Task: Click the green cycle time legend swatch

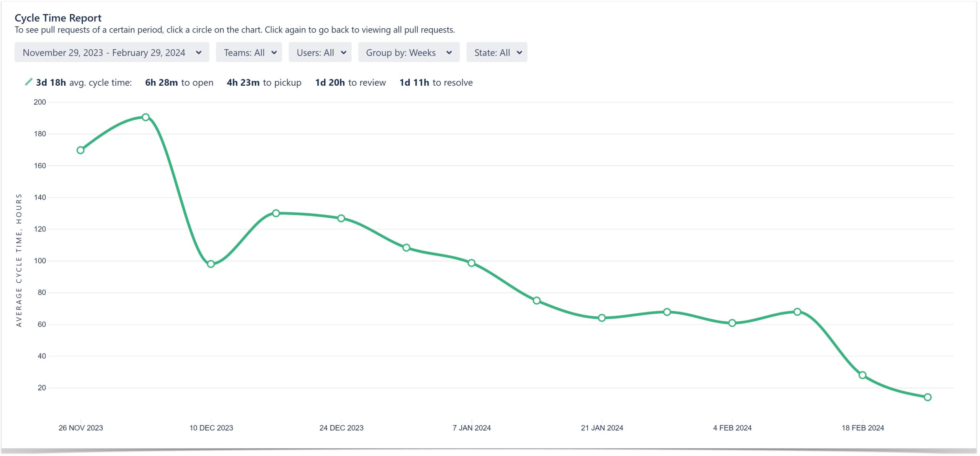Action: 28,82
